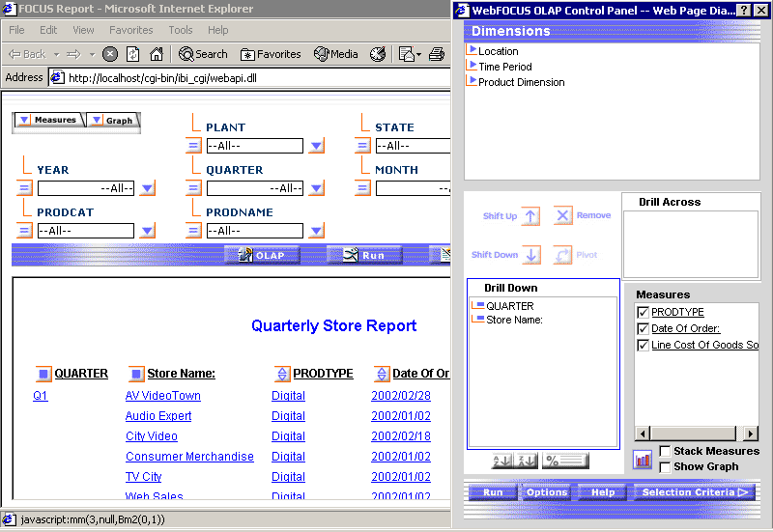Open the AV VideoTown link
Screen dimensions: 773x532
162,396
